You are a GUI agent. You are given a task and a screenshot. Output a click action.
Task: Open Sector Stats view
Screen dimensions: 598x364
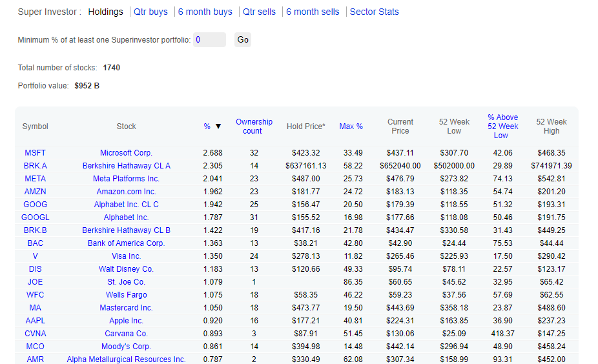[x=374, y=12]
